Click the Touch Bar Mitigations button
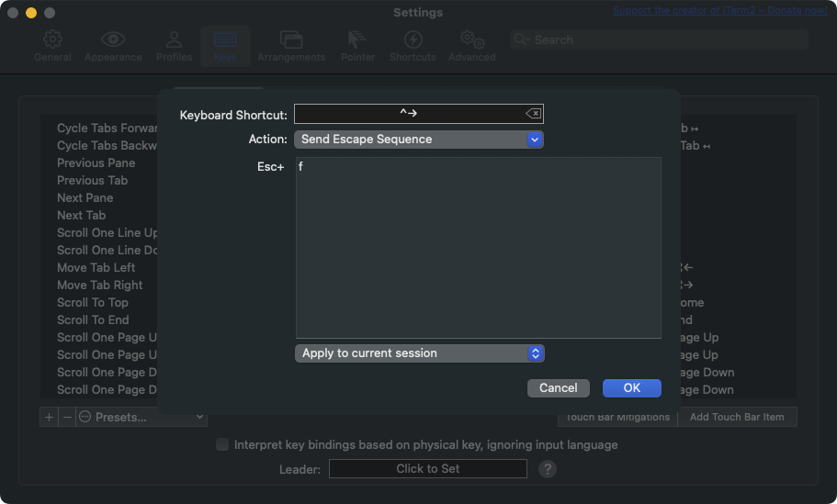This screenshot has height=504, width=837. [x=617, y=417]
